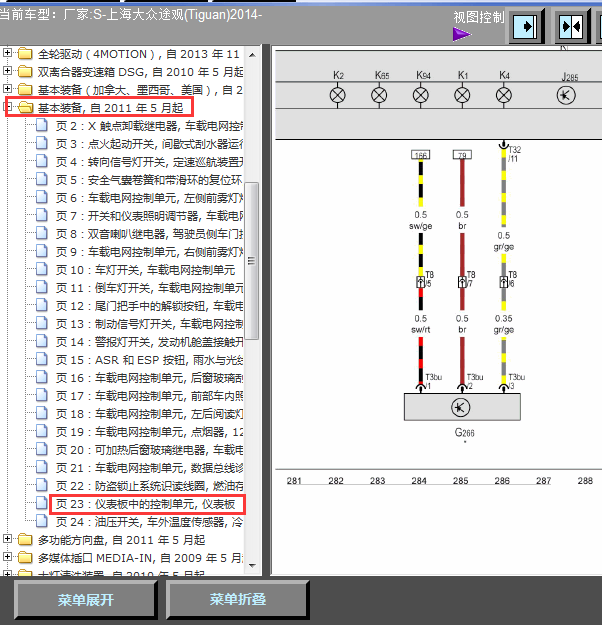Click the document icon of 页 23

click(x=42, y=503)
